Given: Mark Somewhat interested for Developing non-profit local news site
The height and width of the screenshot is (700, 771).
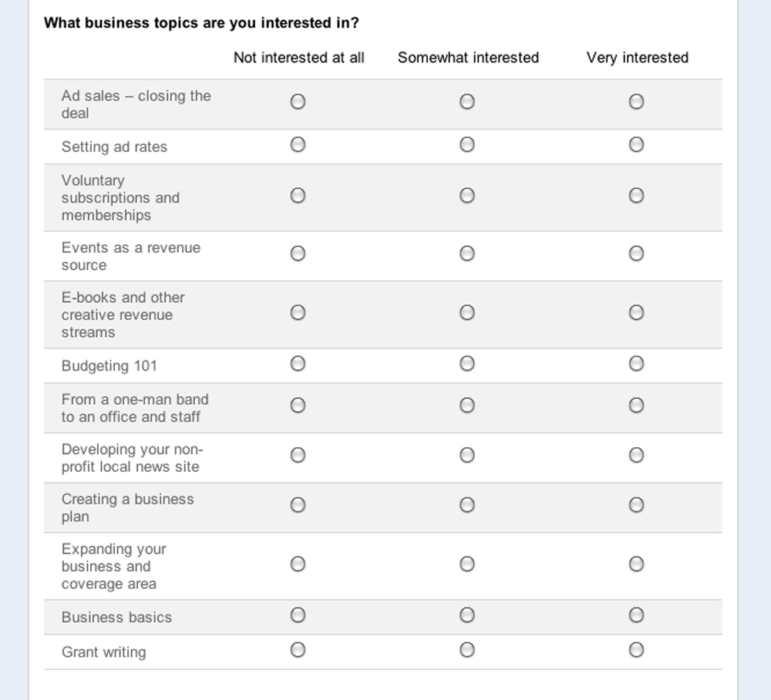Looking at the screenshot, I should tap(466, 455).
